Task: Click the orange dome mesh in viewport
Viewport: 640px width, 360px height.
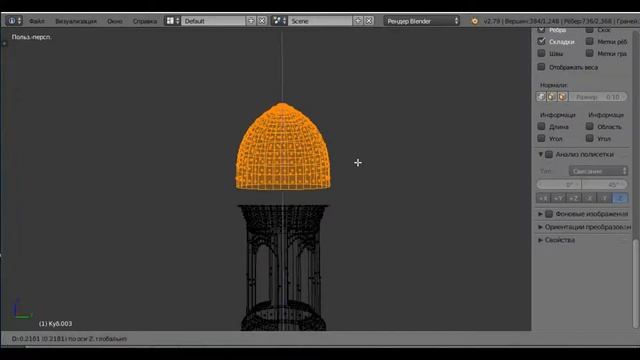Action: tap(283, 147)
